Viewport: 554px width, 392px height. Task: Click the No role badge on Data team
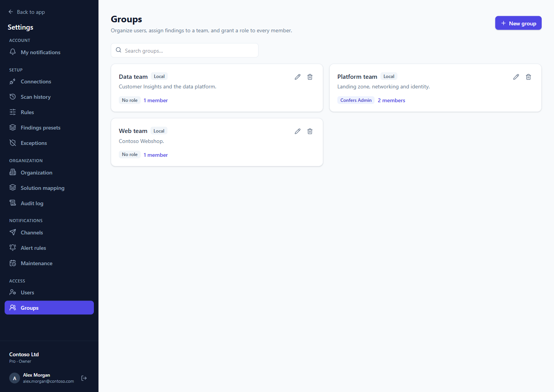tap(130, 100)
